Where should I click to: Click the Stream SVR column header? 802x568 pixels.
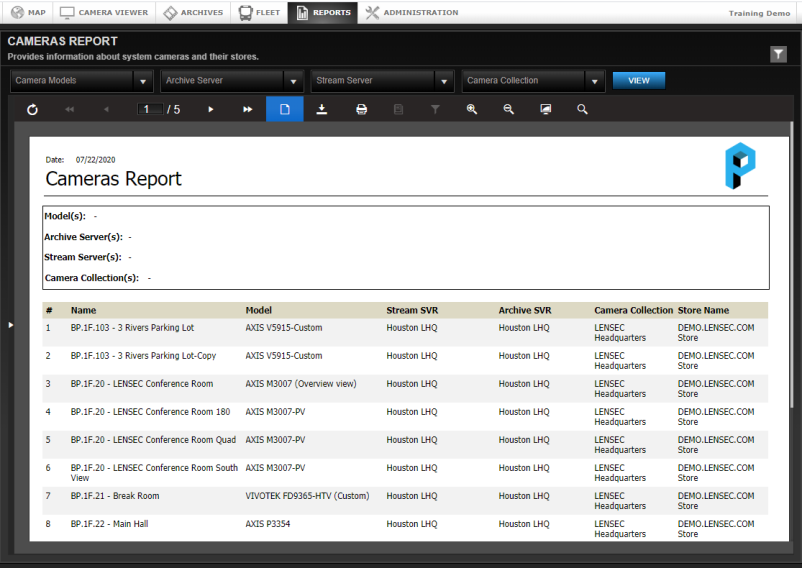pos(412,310)
